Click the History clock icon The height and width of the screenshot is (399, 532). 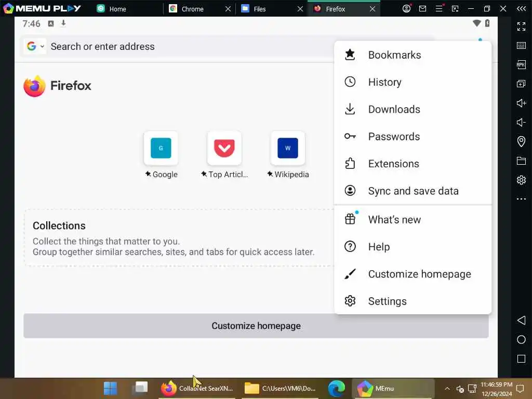(350, 82)
